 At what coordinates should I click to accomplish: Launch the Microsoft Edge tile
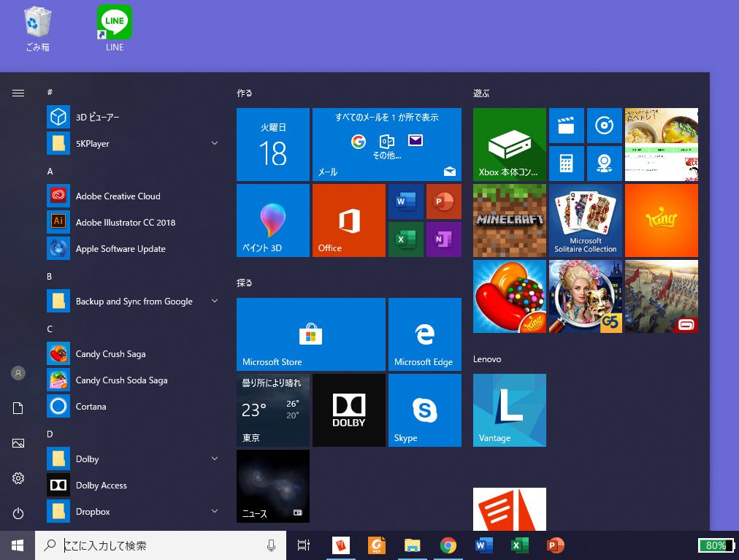(x=425, y=334)
